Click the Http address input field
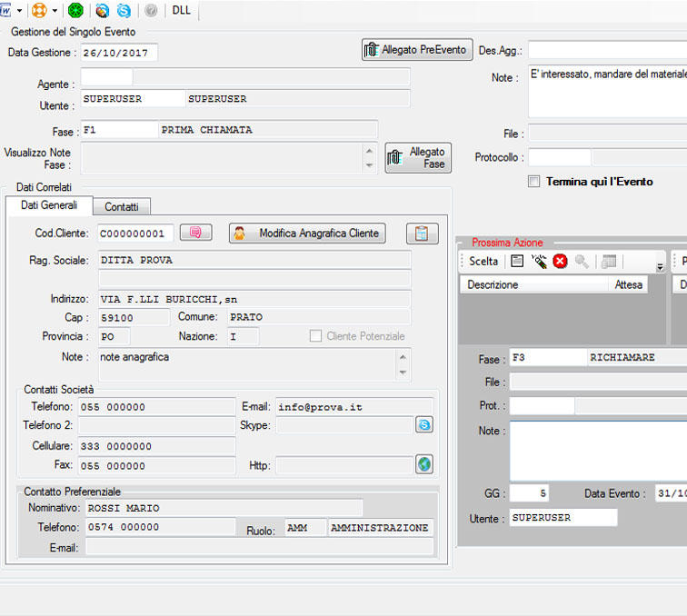Screen dimensions: 687x616 pyautogui.click(x=344, y=465)
